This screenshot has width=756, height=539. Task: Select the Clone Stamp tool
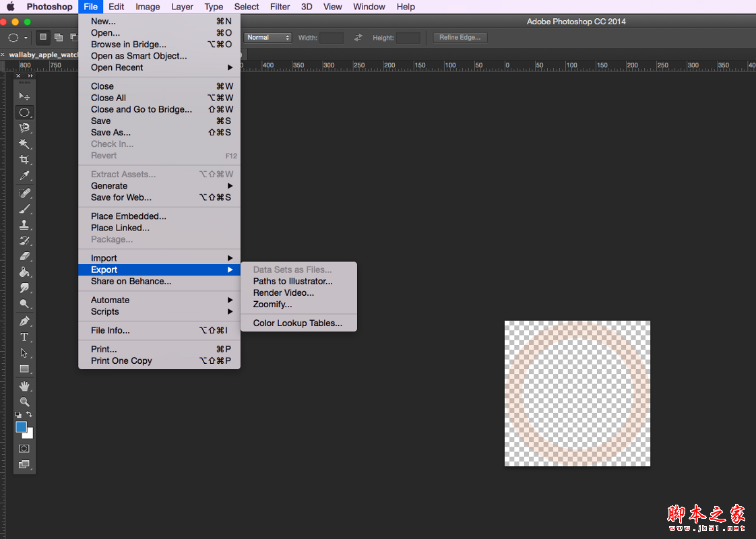24,225
